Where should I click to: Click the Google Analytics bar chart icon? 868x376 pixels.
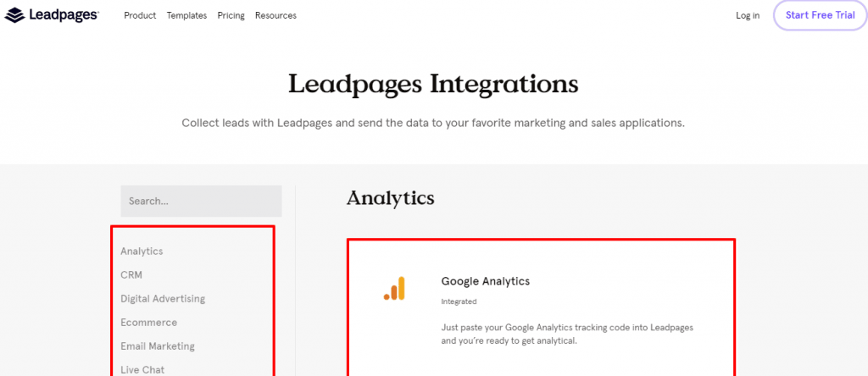click(394, 289)
